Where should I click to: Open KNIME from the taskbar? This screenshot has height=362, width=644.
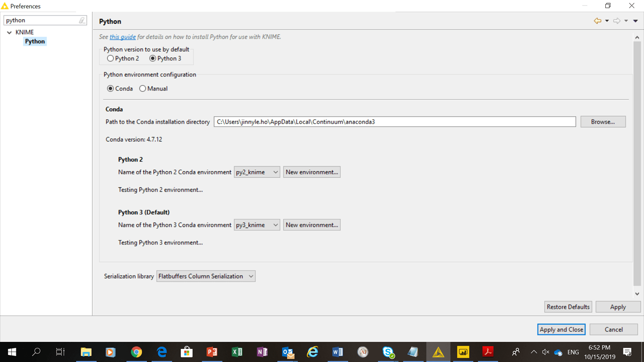tap(438, 352)
